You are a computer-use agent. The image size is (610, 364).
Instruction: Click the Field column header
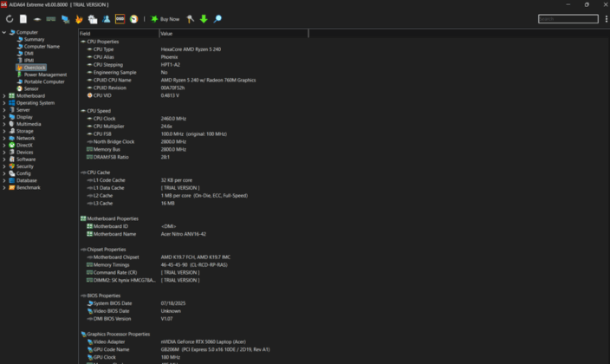tap(119, 34)
